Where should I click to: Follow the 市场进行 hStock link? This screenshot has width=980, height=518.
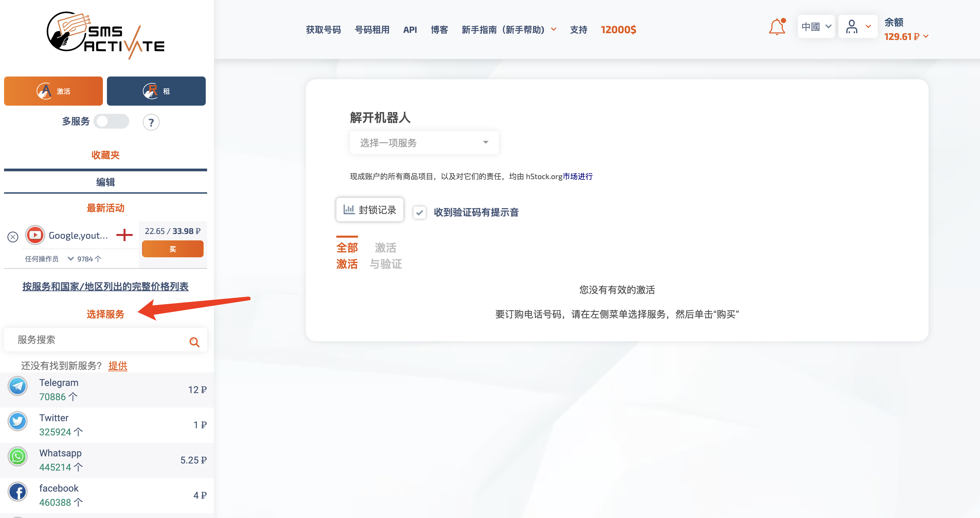pyautogui.click(x=578, y=177)
